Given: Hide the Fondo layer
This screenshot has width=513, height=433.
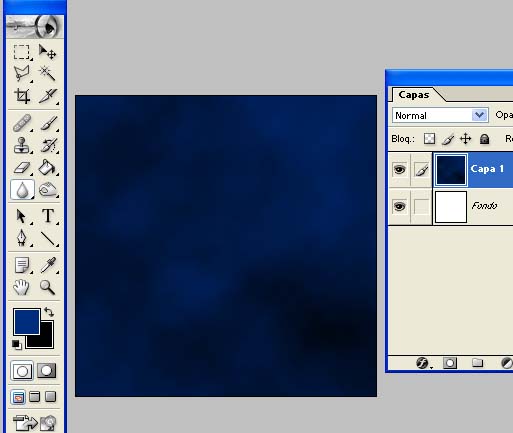Looking at the screenshot, I should (399, 206).
